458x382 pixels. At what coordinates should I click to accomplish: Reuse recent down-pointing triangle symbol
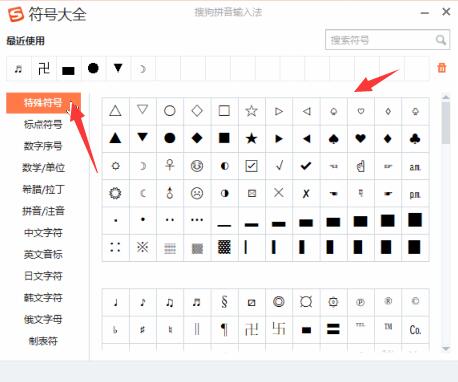click(118, 68)
